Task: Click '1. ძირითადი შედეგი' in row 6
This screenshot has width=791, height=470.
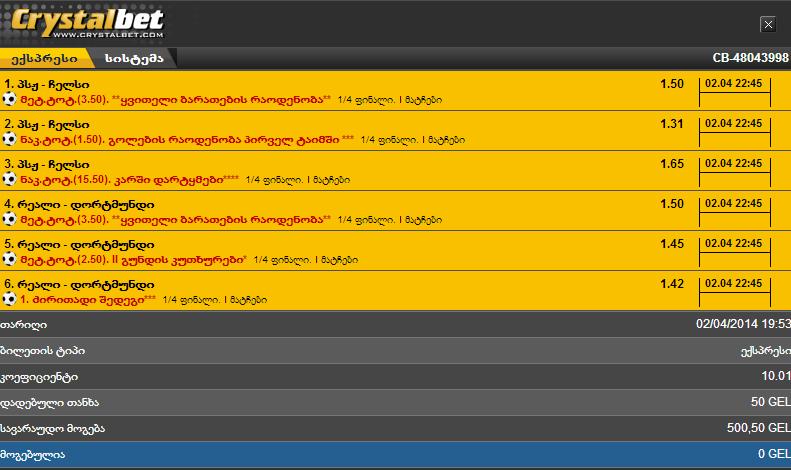Action: [x=88, y=299]
